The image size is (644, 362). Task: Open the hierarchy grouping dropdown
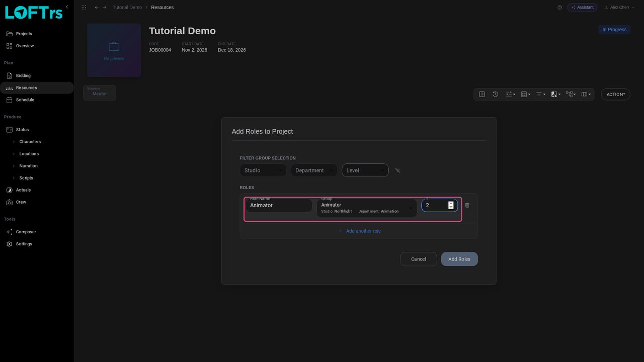click(x=571, y=95)
